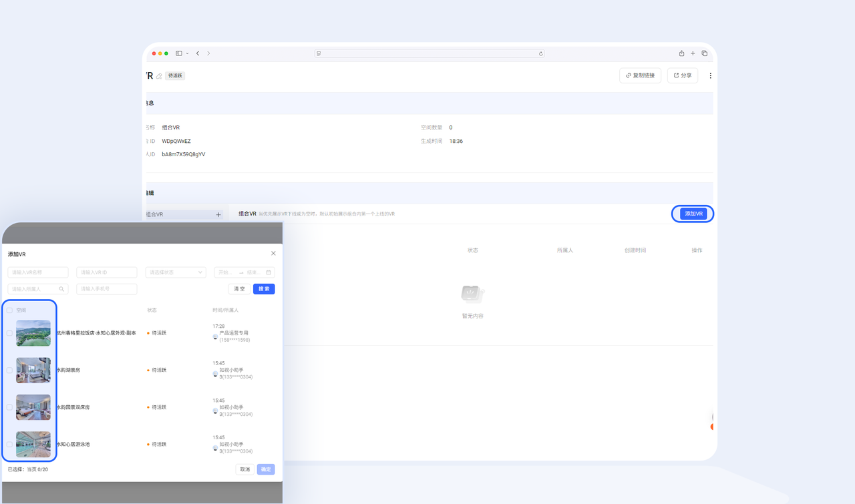This screenshot has width=855, height=504.
Task: Open a new browser tab with plus icon
Action: (693, 53)
